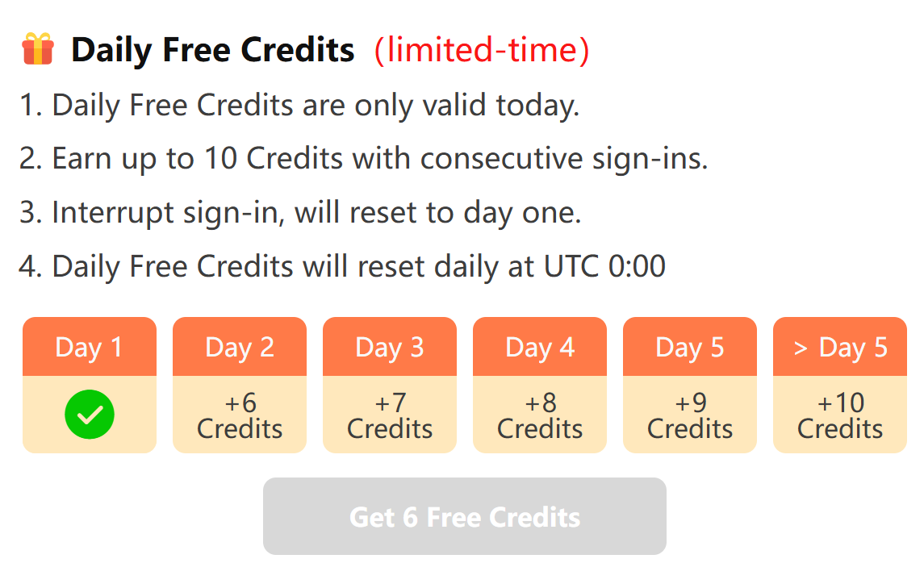Click the rule about interrupting sign-in
Viewport: 924px width, 563px height.
(300, 213)
